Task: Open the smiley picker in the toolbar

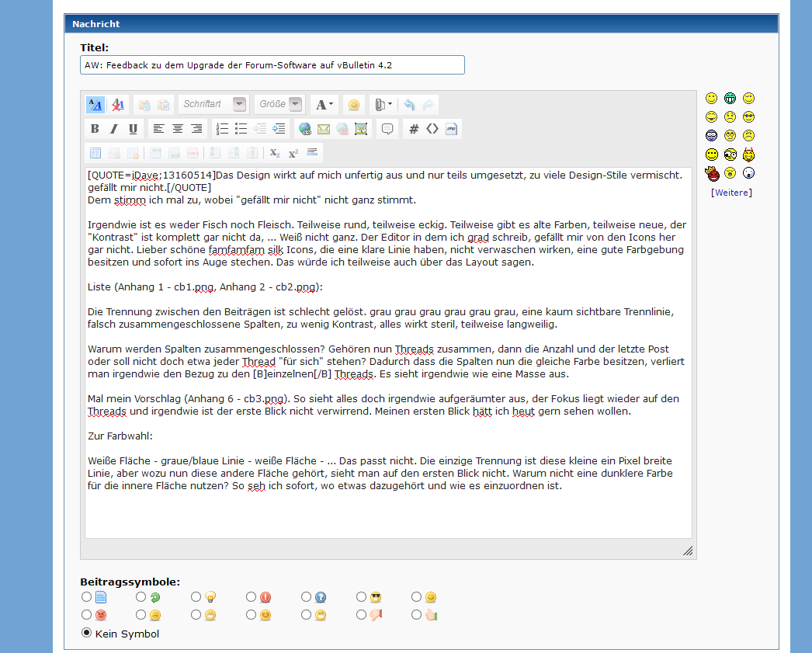Action: [x=354, y=105]
